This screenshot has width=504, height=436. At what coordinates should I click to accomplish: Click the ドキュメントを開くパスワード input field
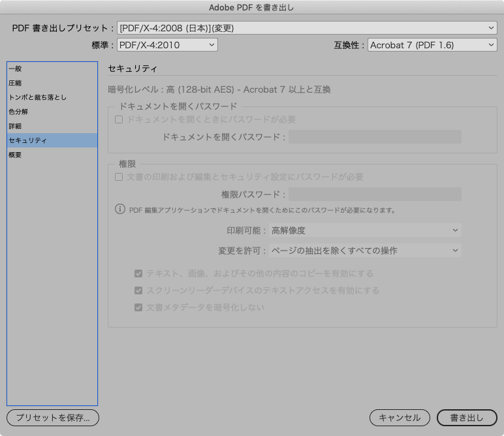(x=375, y=137)
